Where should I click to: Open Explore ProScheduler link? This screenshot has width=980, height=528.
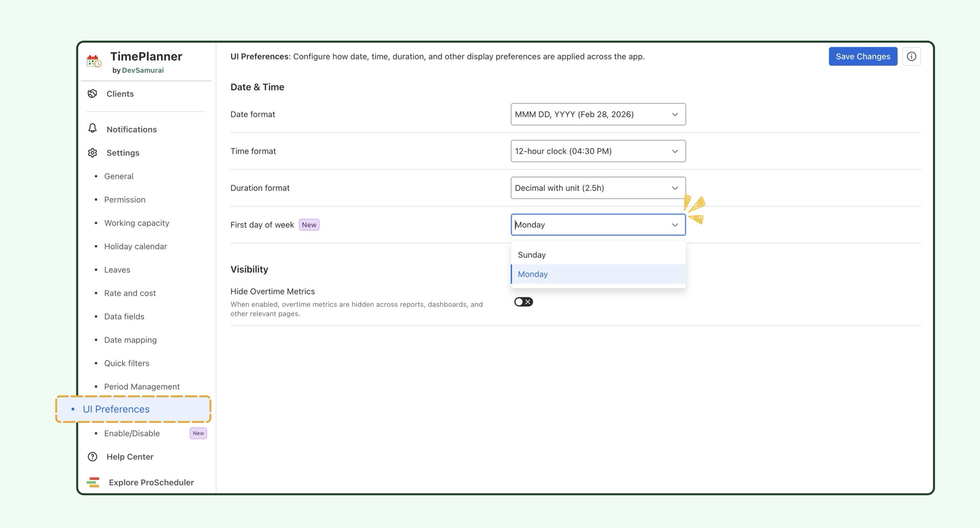point(151,482)
